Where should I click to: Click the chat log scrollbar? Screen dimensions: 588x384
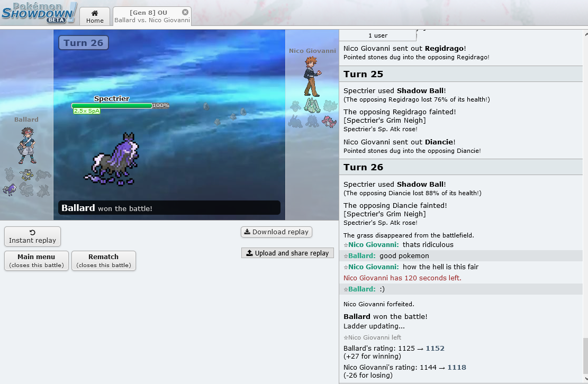tap(585, 356)
